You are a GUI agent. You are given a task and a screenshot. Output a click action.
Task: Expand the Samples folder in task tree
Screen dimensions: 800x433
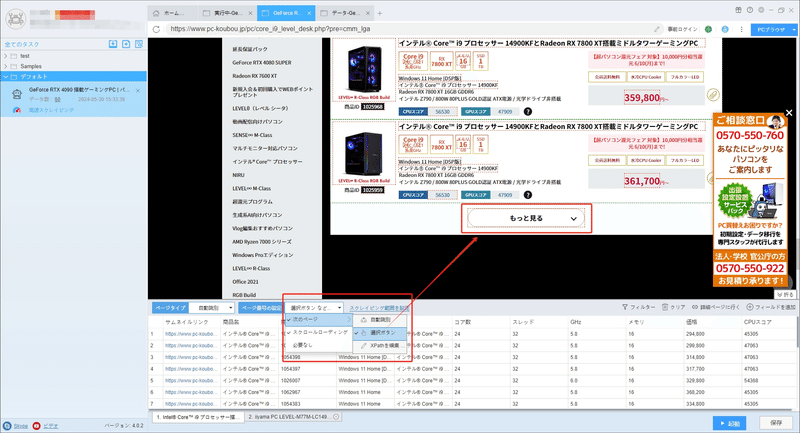6,66
